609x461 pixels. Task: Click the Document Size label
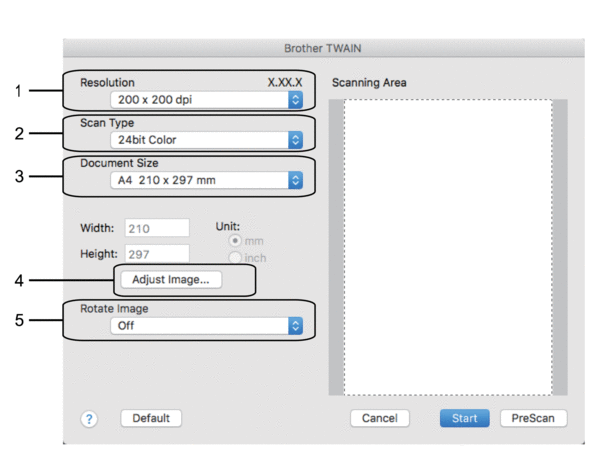119,163
